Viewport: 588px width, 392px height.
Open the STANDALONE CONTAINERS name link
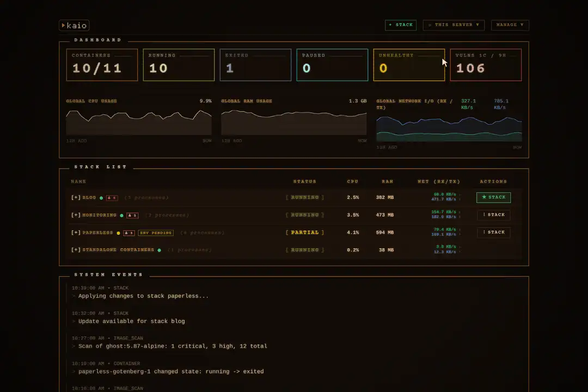[118, 250]
